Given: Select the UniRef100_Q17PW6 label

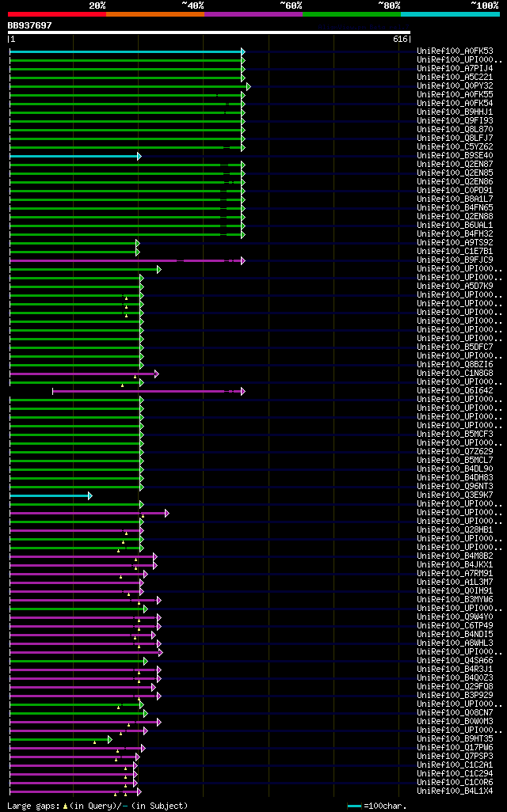Looking at the screenshot, I should [456, 747].
